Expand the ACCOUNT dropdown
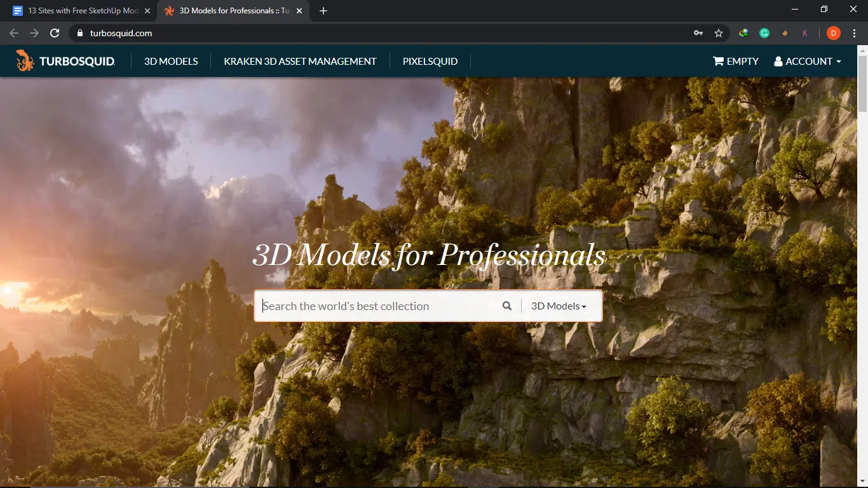Screen dimensions: 868x488 [808, 61]
